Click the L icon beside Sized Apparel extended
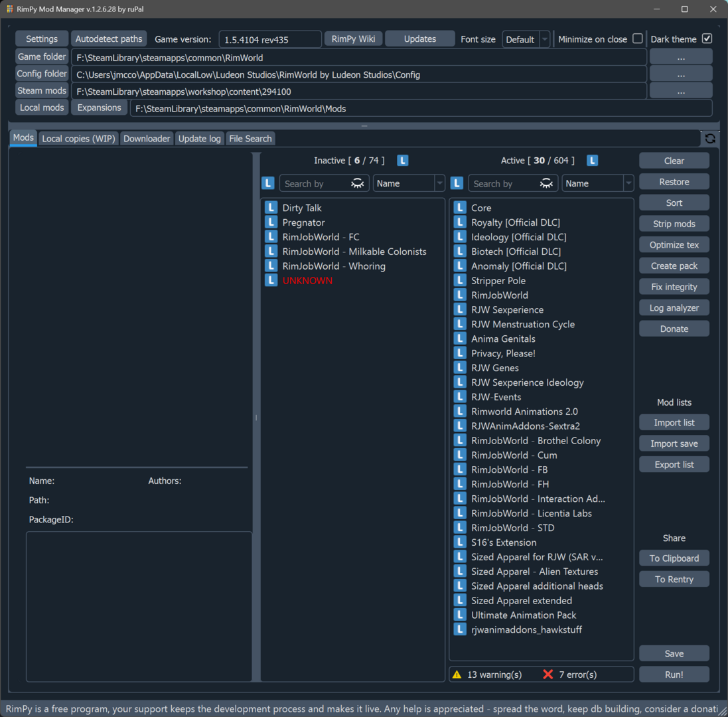Screen dimensions: 728x717 click(x=460, y=600)
